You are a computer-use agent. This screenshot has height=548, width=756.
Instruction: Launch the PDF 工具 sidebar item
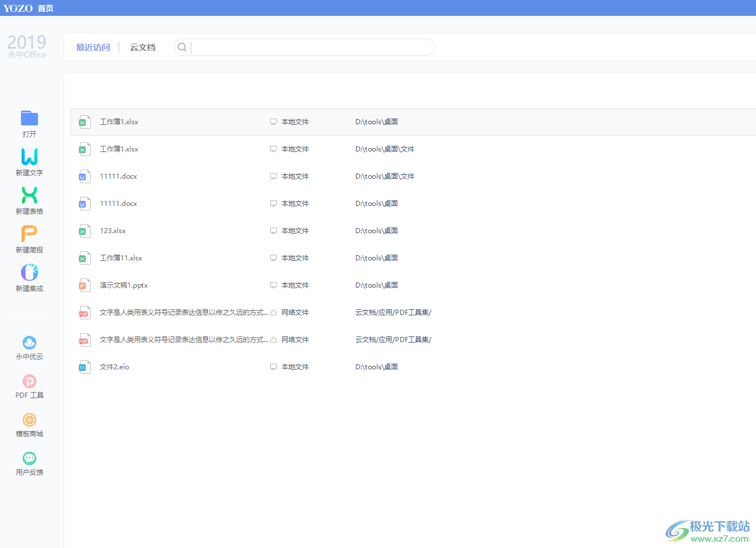tap(30, 386)
